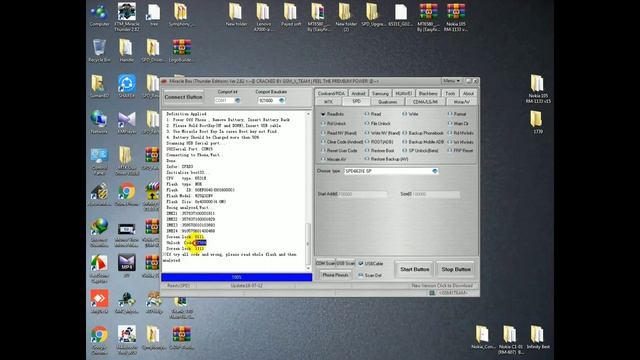Open the 1739 folder on desktop
This screenshot has height=360, width=640.
538,122
